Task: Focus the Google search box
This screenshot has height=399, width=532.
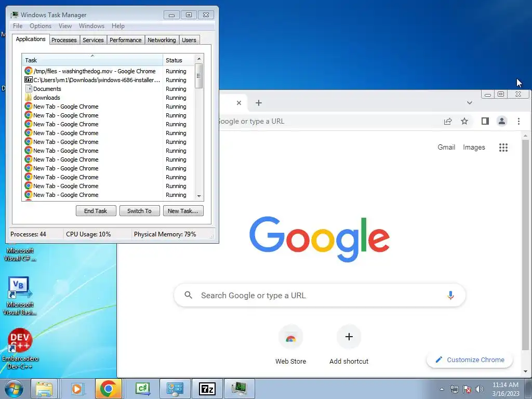Action: pyautogui.click(x=320, y=295)
